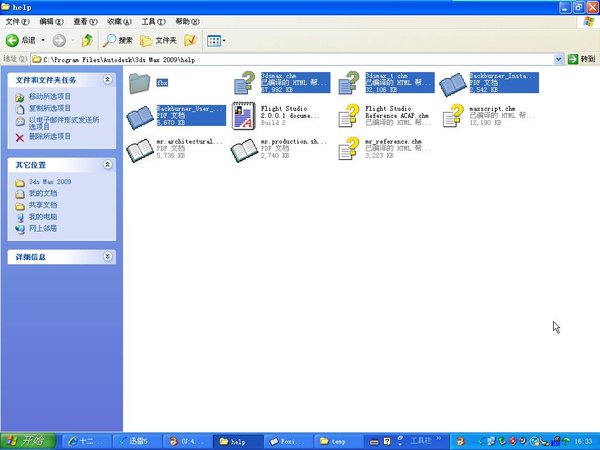Go to 共享文档 location
The image size is (600, 450).
coord(43,205)
